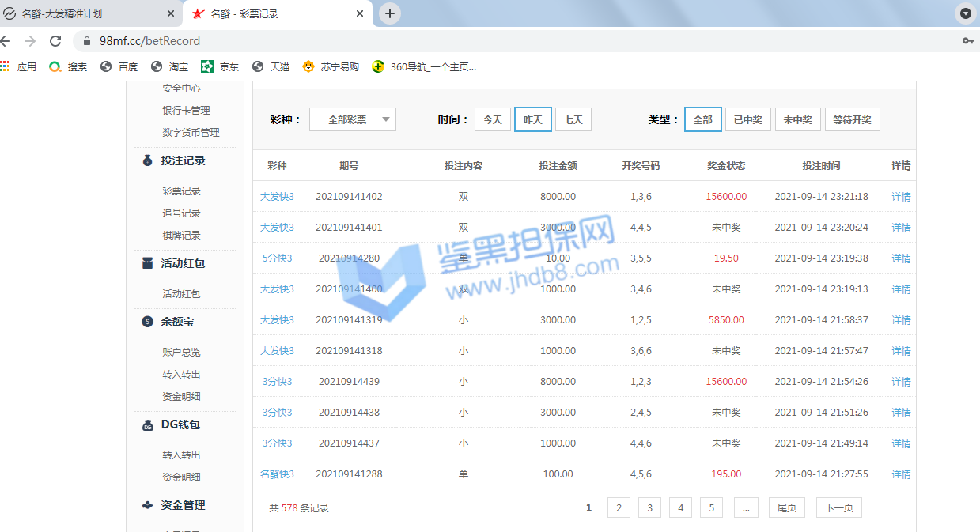
Task: Go to 下一页 next page
Action: [x=838, y=507]
